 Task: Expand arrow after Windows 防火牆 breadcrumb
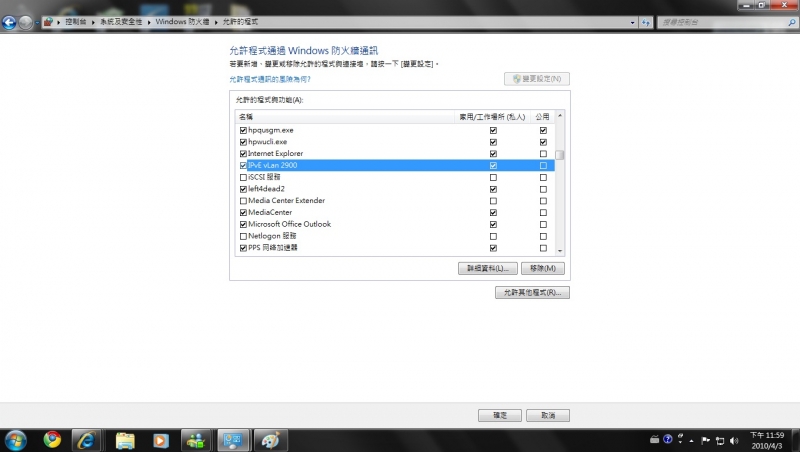[x=216, y=22]
